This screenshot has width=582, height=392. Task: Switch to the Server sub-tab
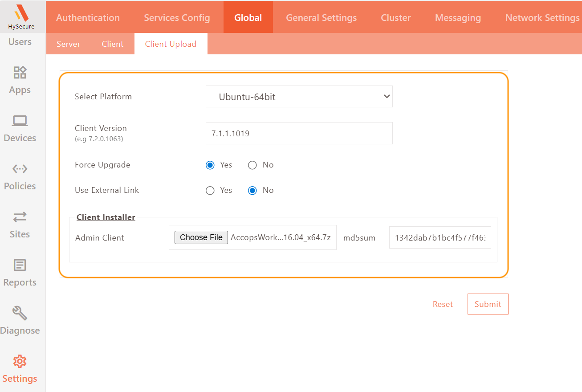(x=68, y=44)
